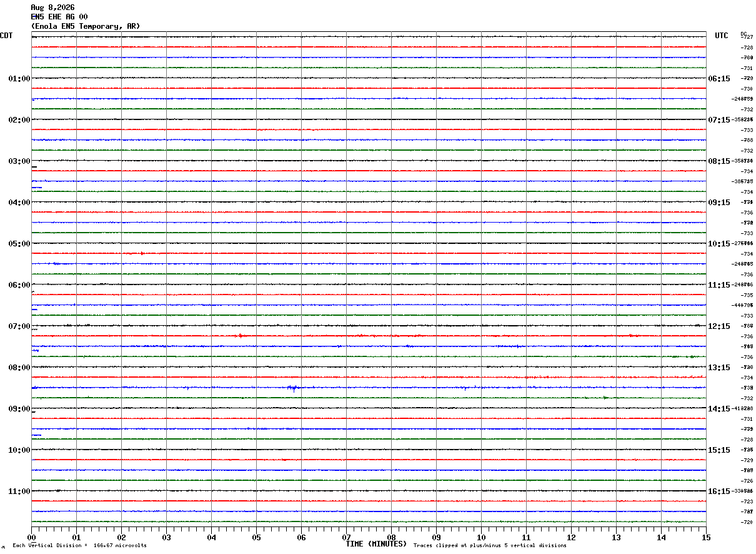This screenshot has width=756, height=554.
Task: Click the Traces clipped footer note
Action: click(490, 545)
